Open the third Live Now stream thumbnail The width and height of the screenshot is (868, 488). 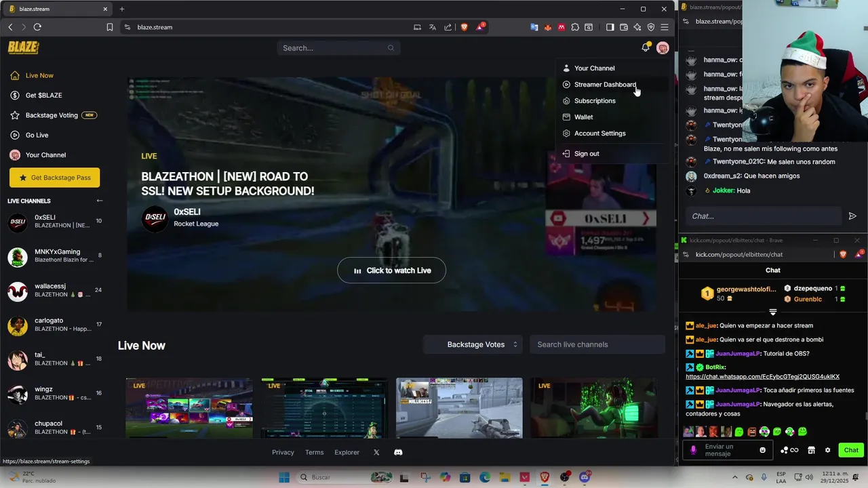click(459, 408)
